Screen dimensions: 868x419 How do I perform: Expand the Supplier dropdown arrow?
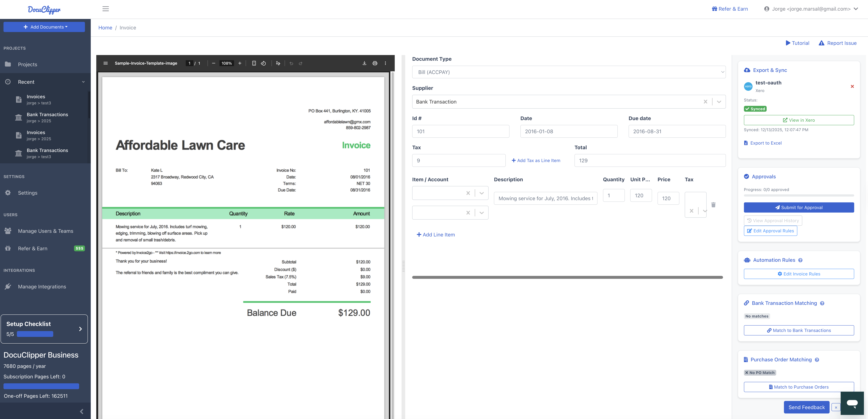click(x=719, y=102)
